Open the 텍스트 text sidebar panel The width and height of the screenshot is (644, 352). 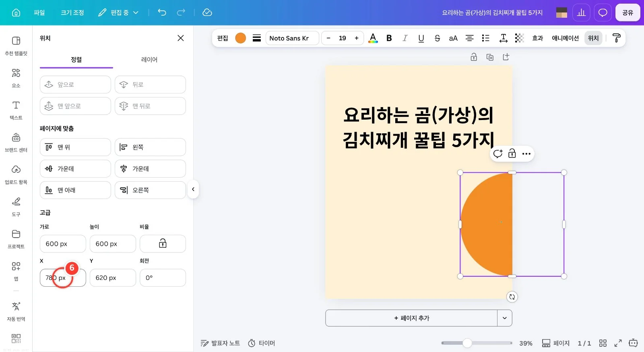point(16,110)
